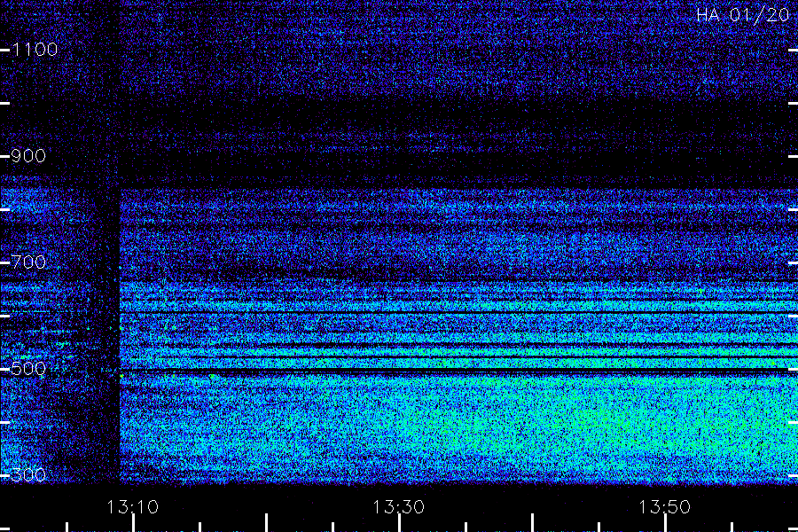Click the 700 frequency axis label
Screen dimensions: 798x532
28,262
